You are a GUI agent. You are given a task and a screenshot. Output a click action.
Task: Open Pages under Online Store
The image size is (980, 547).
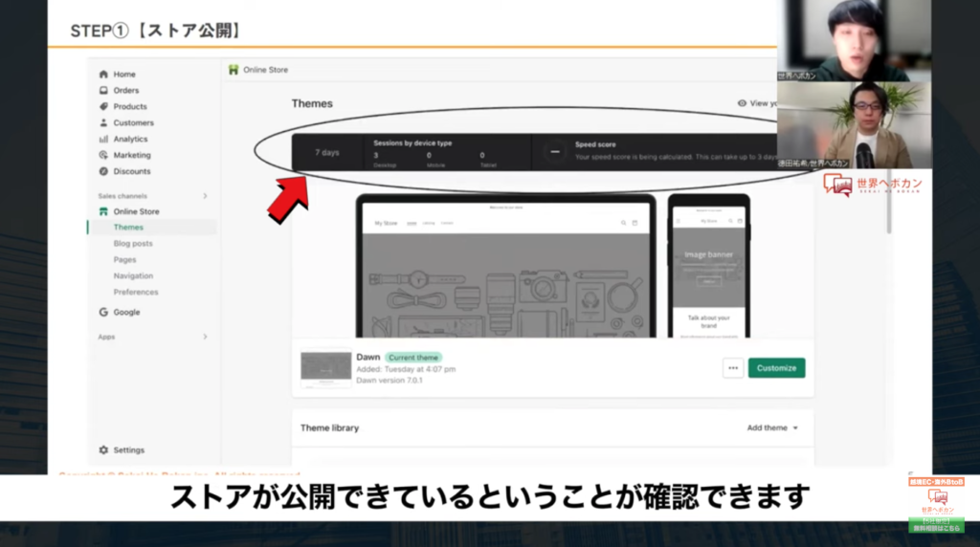[x=125, y=260]
